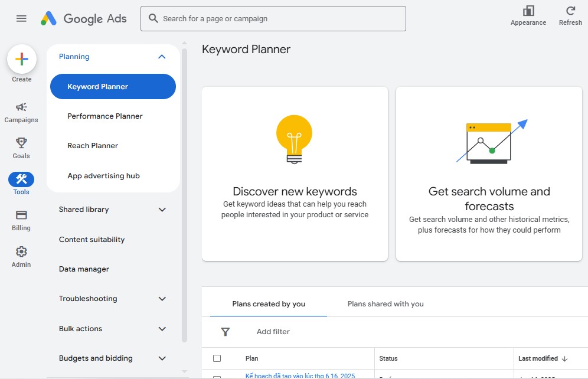Click the Discover new keywords heading
This screenshot has width=588, height=379.
pos(295,191)
